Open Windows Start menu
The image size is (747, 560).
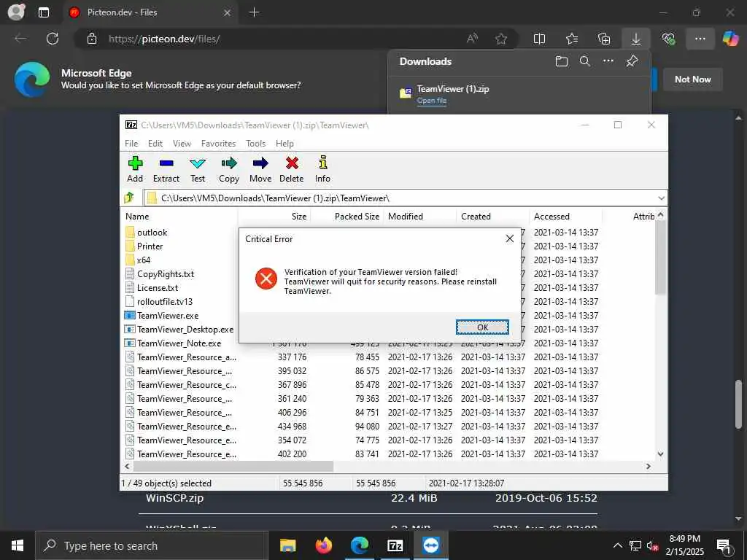(x=18, y=545)
